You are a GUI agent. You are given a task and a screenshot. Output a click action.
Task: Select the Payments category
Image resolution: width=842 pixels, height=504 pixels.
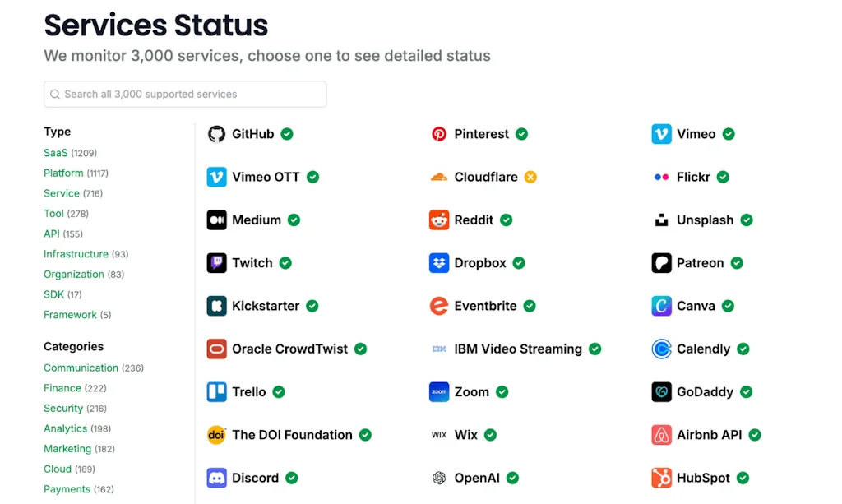[x=67, y=489]
